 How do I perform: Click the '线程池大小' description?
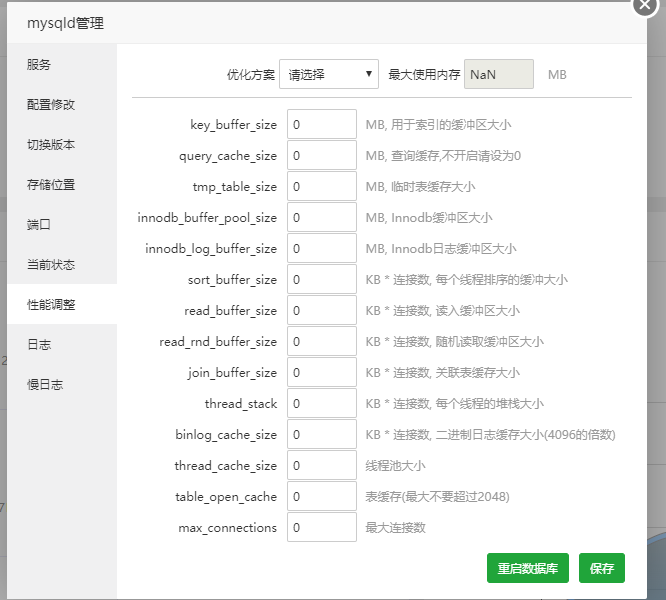(395, 465)
